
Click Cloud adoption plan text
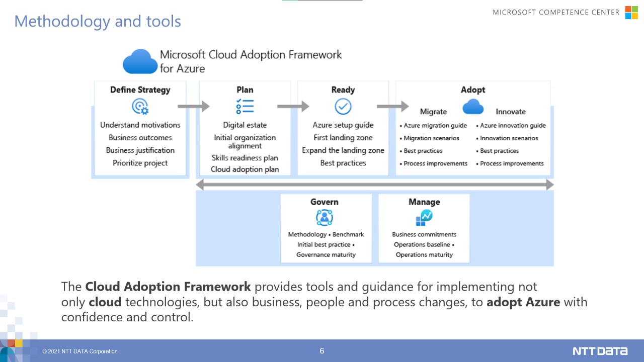click(x=245, y=169)
